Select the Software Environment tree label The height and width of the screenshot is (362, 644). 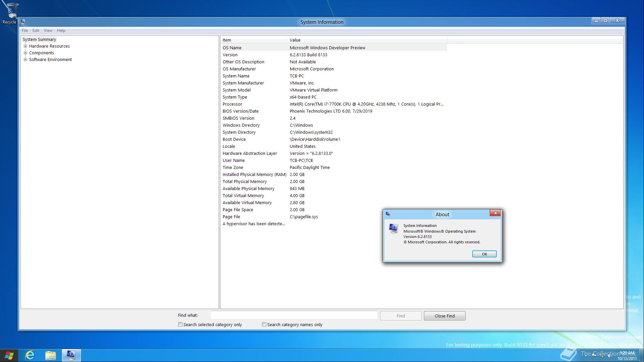(50, 60)
